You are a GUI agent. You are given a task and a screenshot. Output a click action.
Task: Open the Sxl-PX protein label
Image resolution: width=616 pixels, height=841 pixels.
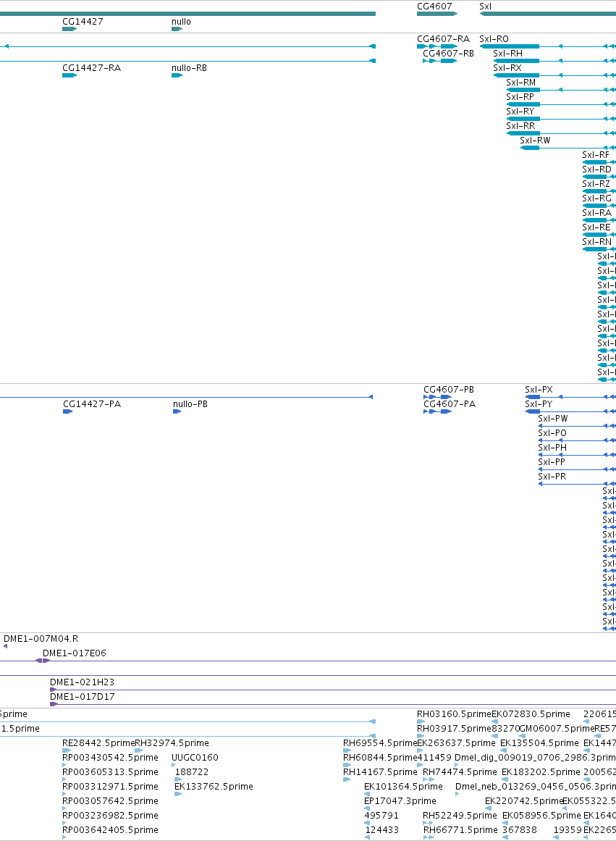click(x=539, y=390)
